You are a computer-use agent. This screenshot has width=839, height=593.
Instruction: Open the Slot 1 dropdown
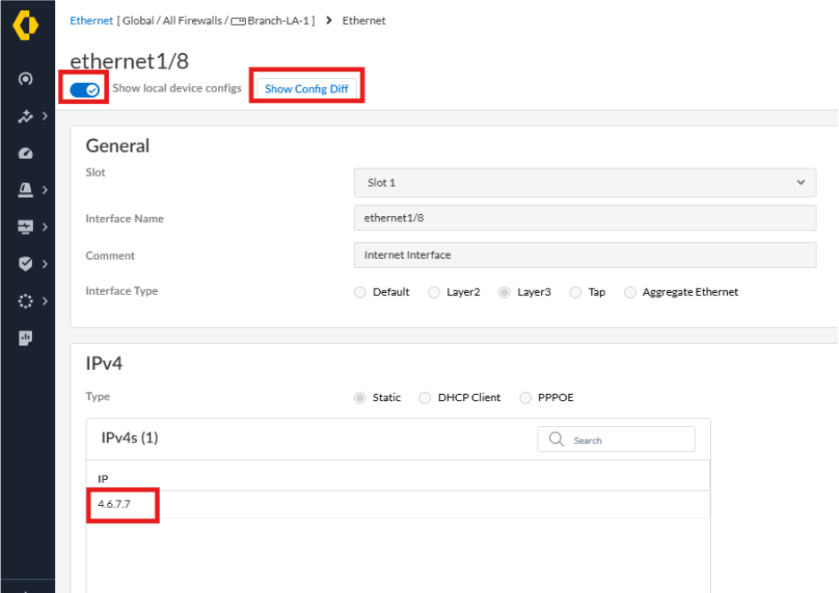coord(585,183)
